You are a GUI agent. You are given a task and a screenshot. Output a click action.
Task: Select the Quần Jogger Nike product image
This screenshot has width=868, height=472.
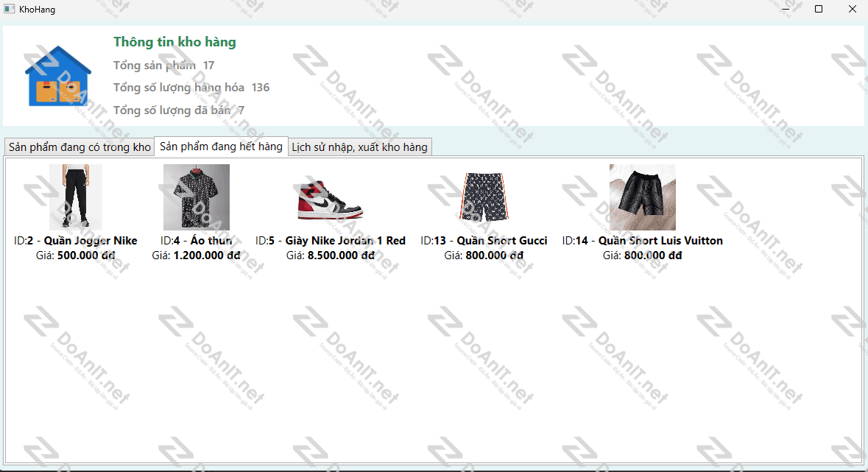tap(76, 197)
